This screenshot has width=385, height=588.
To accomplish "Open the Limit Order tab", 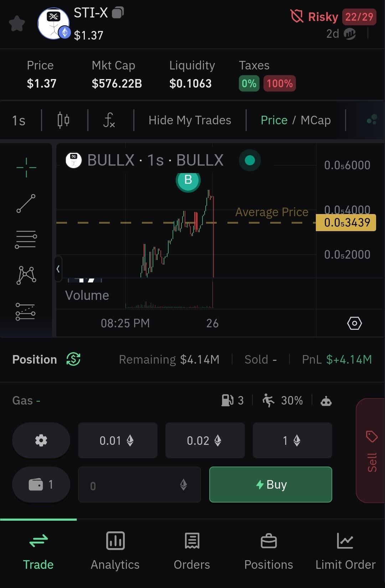I will click(345, 551).
